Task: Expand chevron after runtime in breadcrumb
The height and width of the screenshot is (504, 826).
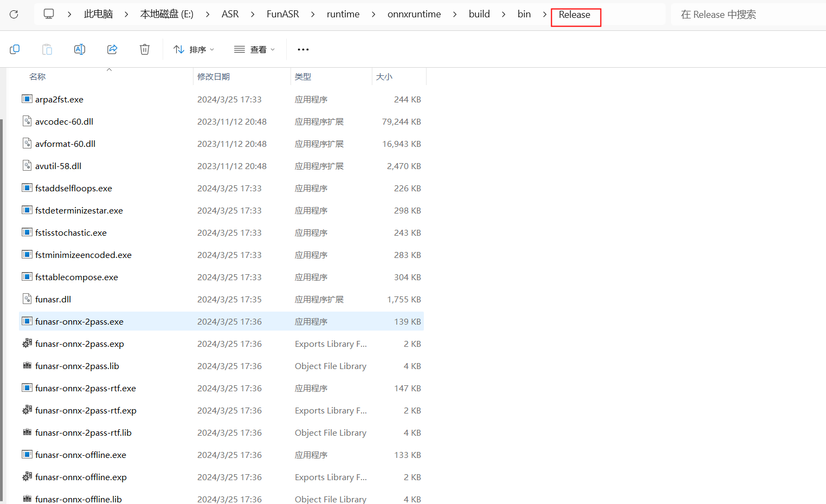Action: coord(373,14)
